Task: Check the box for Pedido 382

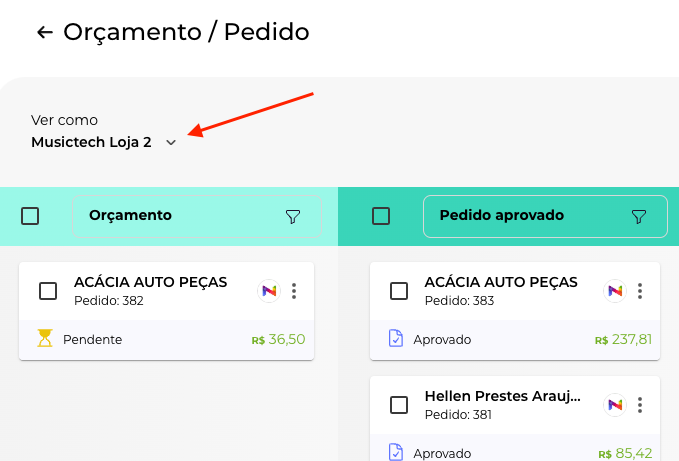Action: click(48, 291)
